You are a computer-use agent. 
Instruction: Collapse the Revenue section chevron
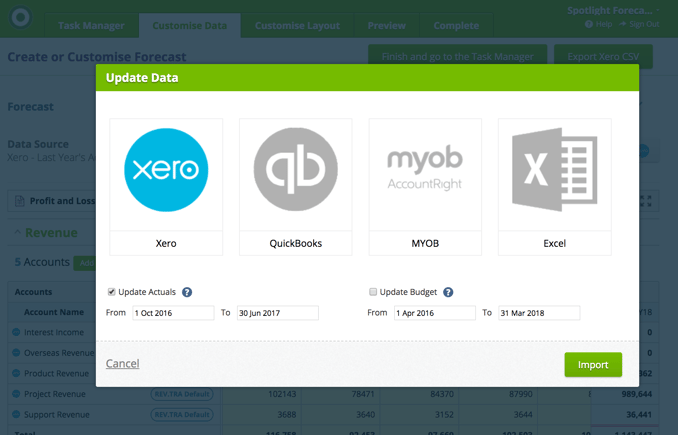click(x=17, y=233)
